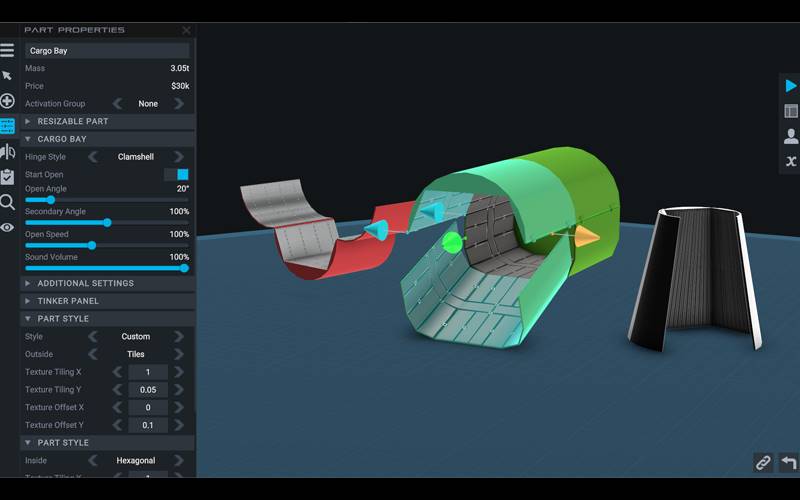Click the magnifying glass search icon

8,202
